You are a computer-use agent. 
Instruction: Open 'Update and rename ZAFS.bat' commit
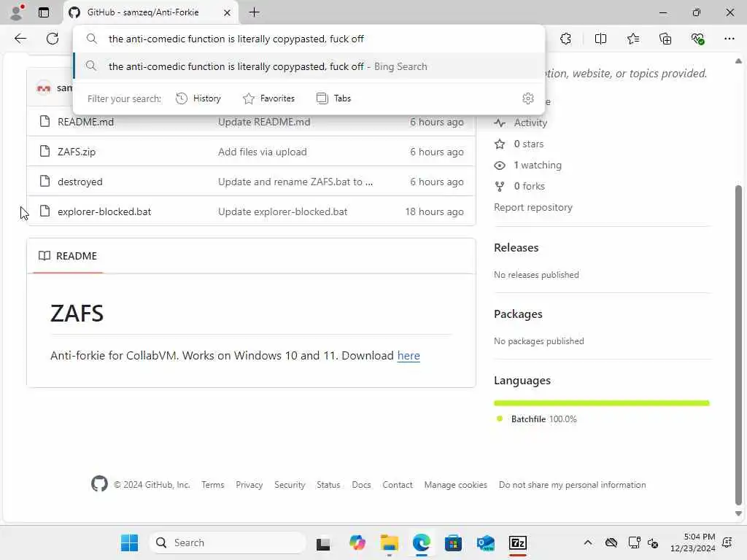pos(295,182)
